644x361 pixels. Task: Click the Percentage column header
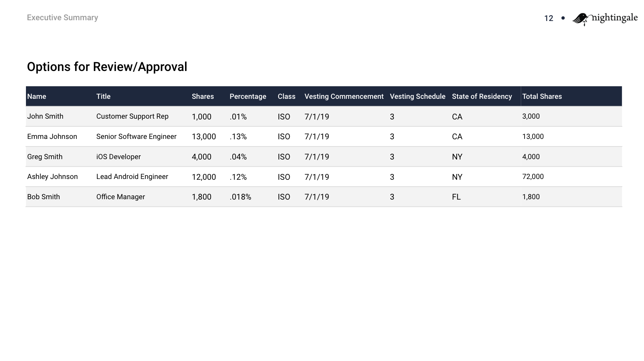pyautogui.click(x=248, y=97)
